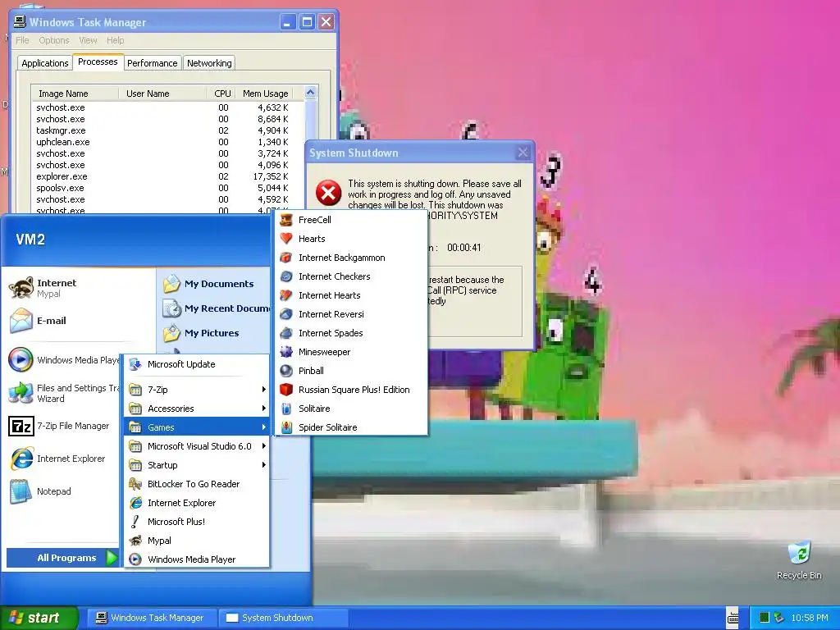Screen dimensions: 840x630
Task: Open Task Manager's Help menu
Action: (115, 40)
